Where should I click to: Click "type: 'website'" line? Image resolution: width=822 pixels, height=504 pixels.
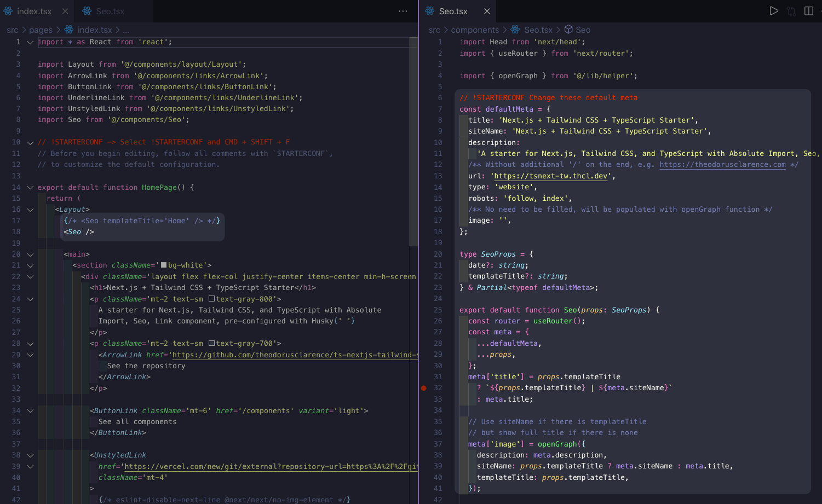coord(503,187)
